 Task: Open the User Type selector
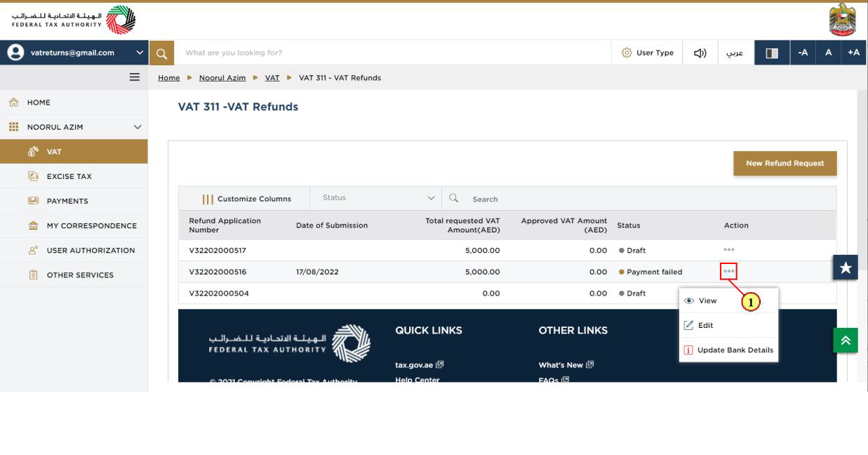pos(647,53)
